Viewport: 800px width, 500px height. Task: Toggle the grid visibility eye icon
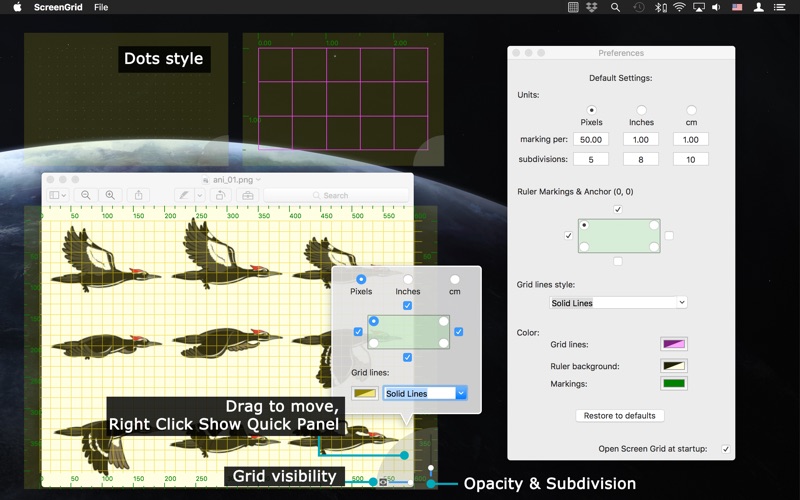[x=383, y=482]
